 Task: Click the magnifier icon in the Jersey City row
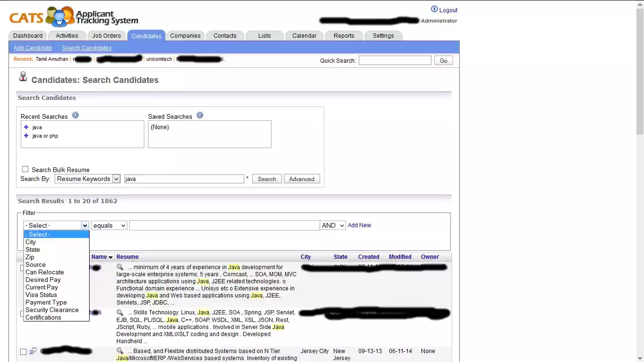120,351
